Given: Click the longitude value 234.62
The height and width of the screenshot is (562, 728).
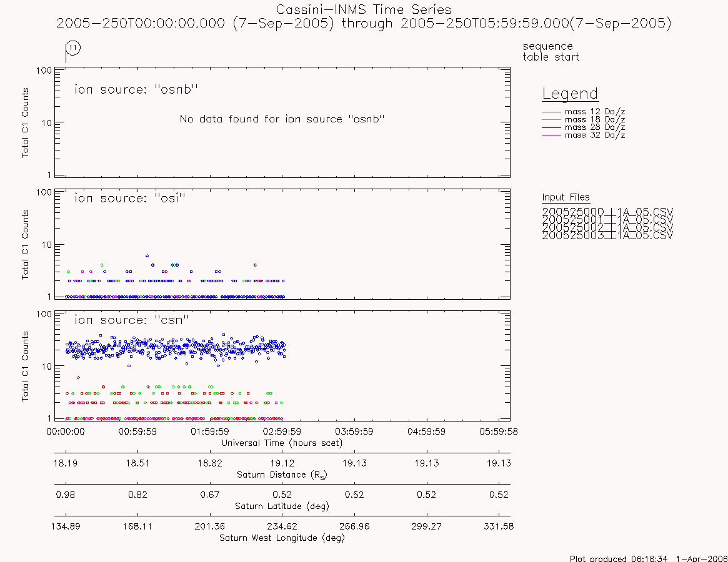Looking at the screenshot, I should 282,526.
